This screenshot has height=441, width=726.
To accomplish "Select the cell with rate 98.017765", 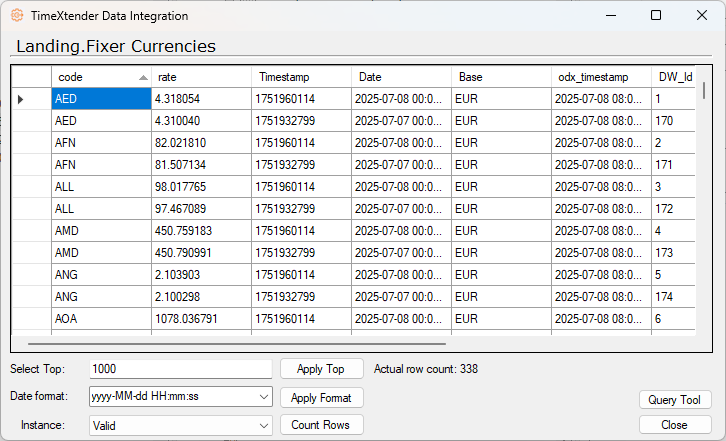I will click(x=201, y=187).
